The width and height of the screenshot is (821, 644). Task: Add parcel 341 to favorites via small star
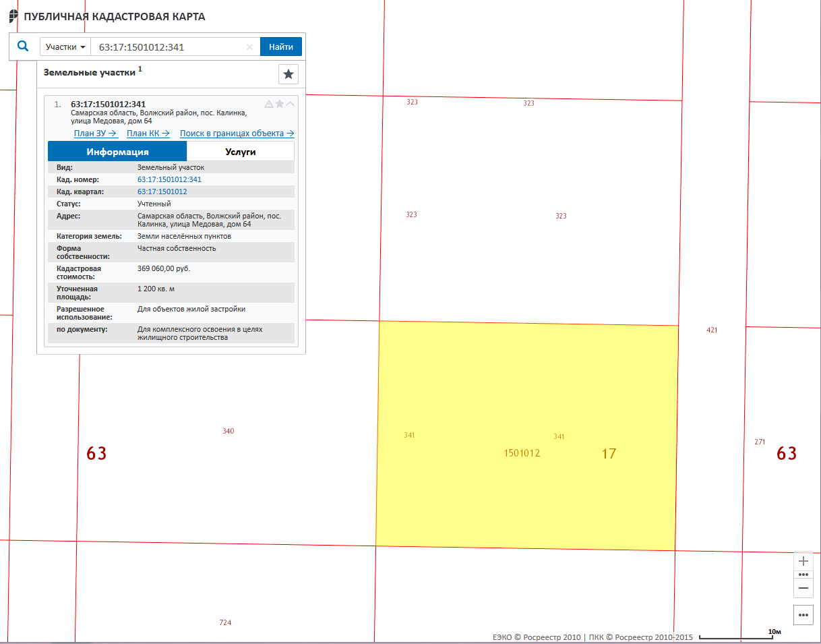click(x=280, y=104)
